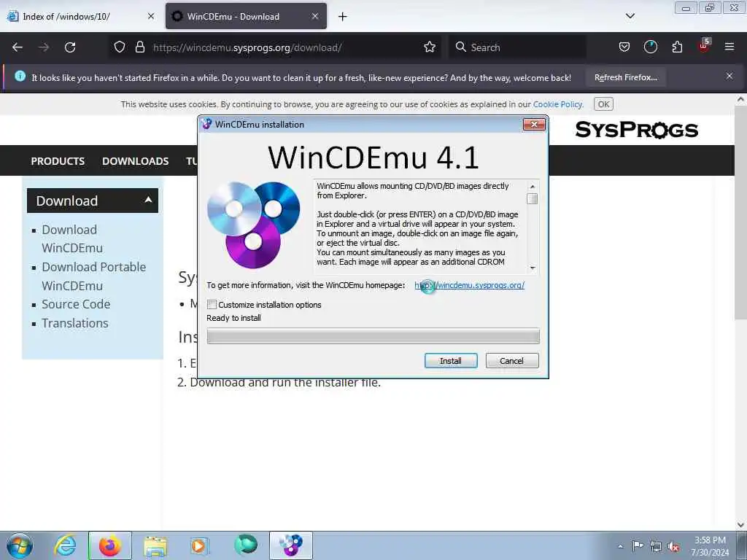747x560 pixels.
Task: Click description scrollbar down arrow
Action: [533, 268]
